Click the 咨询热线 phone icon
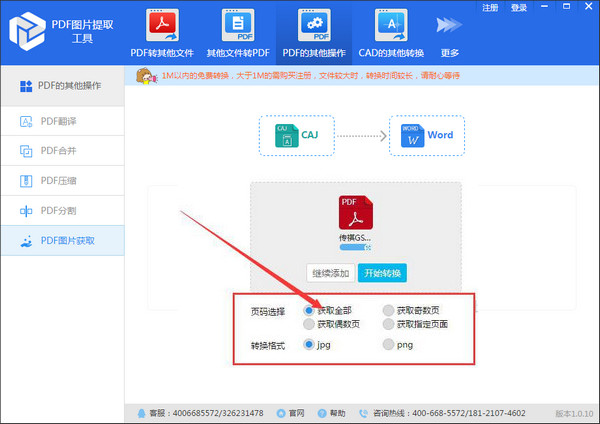Screen dimensions: 600x424 [x=363, y=413]
